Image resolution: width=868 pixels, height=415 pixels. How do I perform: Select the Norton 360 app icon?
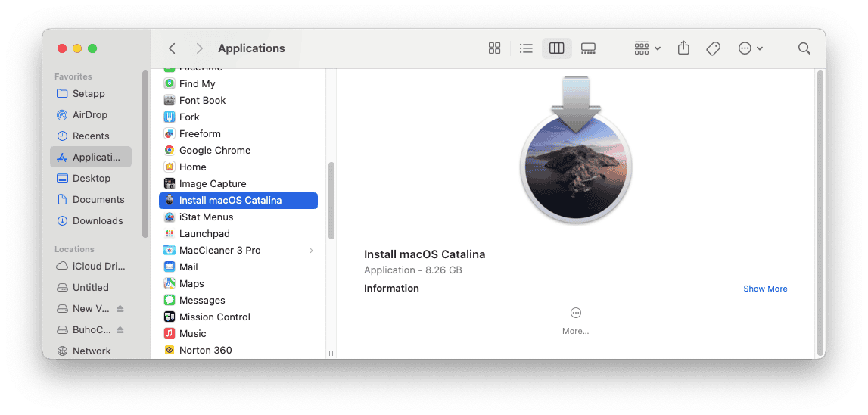[170, 350]
